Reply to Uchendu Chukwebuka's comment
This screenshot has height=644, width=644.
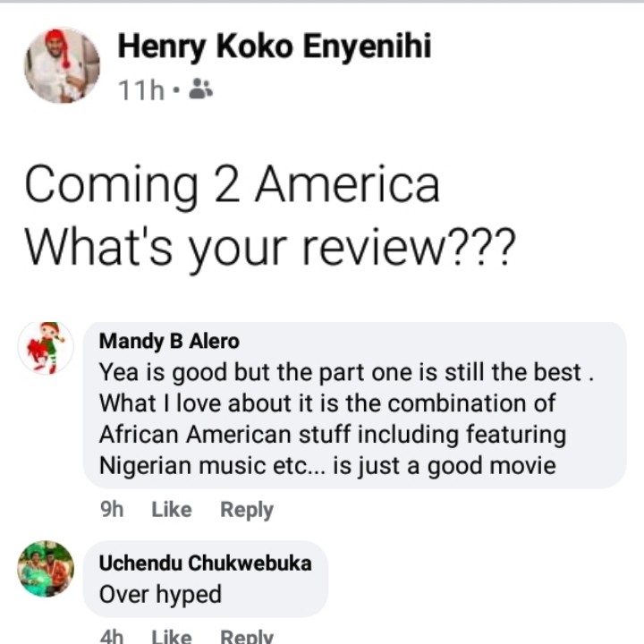[247, 637]
